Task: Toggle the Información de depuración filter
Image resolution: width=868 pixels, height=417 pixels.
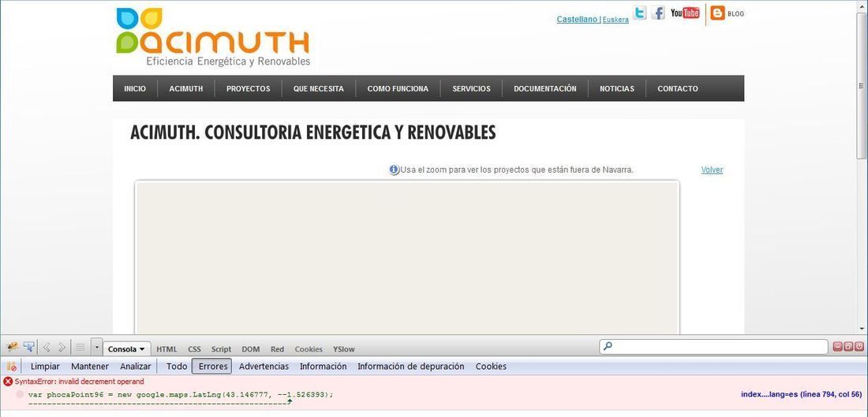Action: click(411, 366)
